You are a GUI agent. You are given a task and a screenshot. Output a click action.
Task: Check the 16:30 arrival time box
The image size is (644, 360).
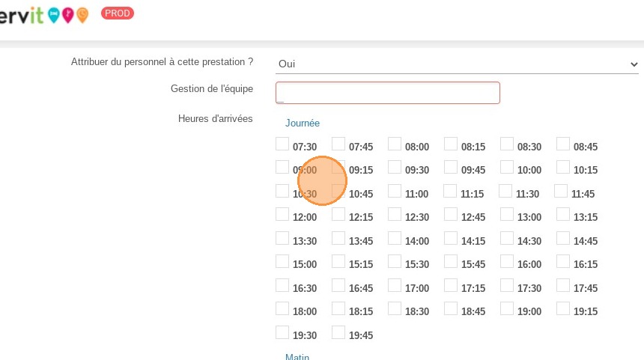tap(282, 285)
